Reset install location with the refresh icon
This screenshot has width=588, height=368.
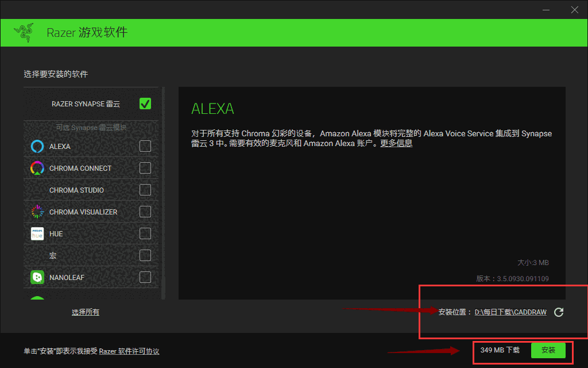coord(559,312)
